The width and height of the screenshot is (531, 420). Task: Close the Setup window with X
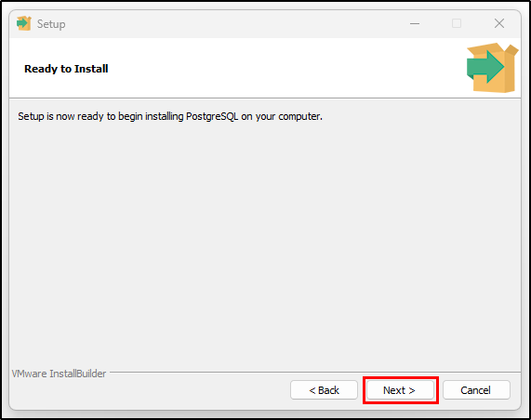pos(499,23)
